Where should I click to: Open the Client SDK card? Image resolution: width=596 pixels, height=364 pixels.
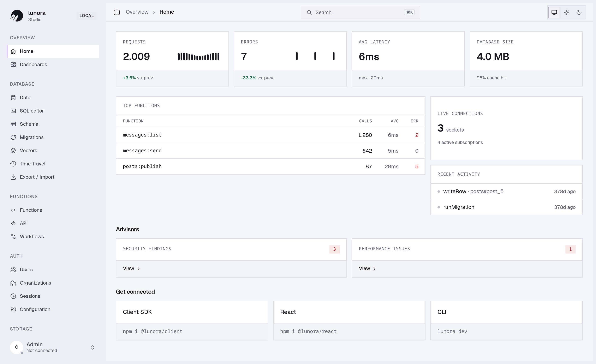(x=192, y=321)
